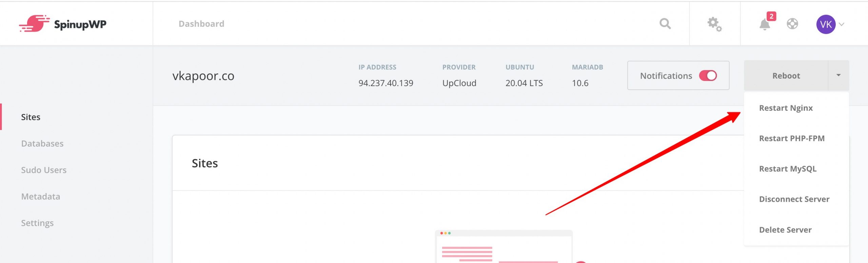Toggle the Notifications switch off
The width and height of the screenshot is (868, 263).
pyautogui.click(x=708, y=75)
